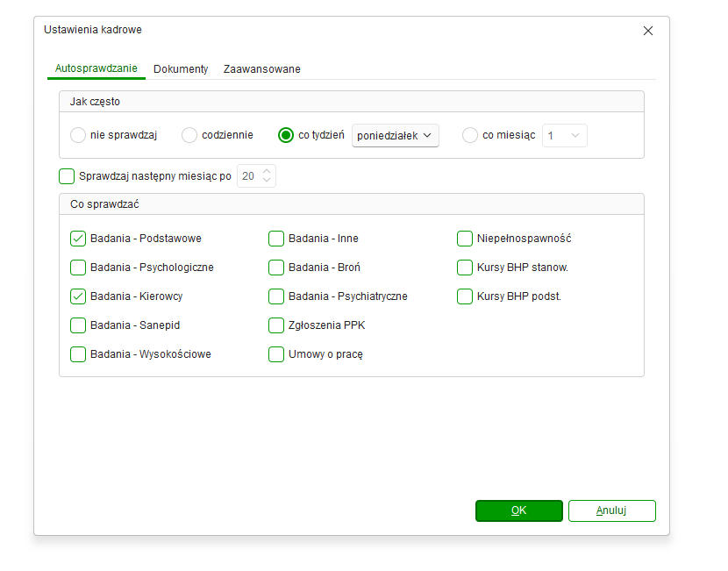This screenshot has width=728, height=571.
Task: Select the 'nie sprawdzaj' radio option
Action: (78, 135)
